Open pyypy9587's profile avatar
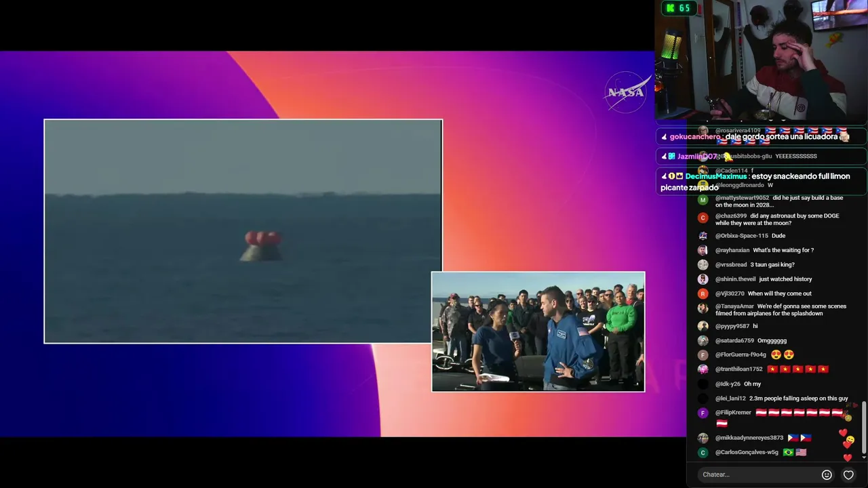Screen dimensions: 868x488 703,326
